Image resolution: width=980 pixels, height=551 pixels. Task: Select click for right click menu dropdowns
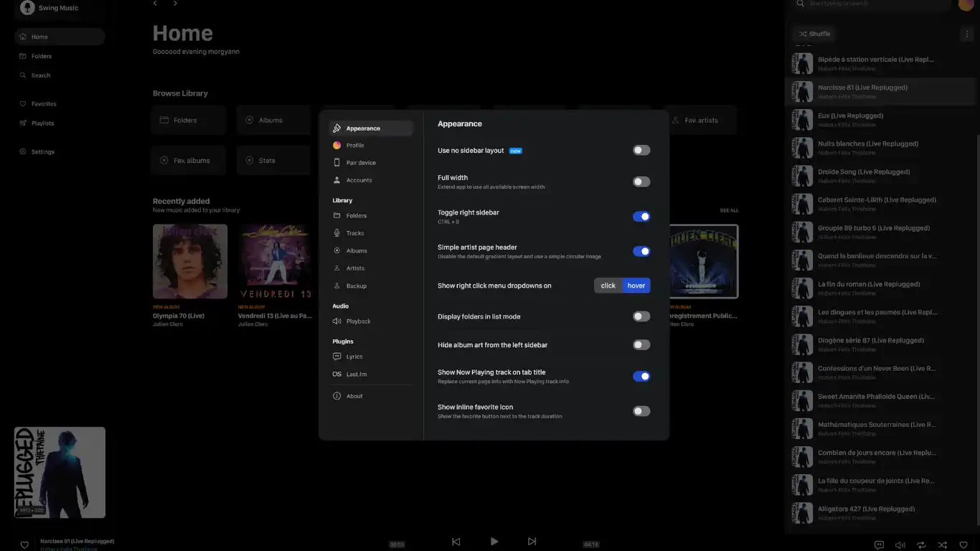tap(608, 286)
